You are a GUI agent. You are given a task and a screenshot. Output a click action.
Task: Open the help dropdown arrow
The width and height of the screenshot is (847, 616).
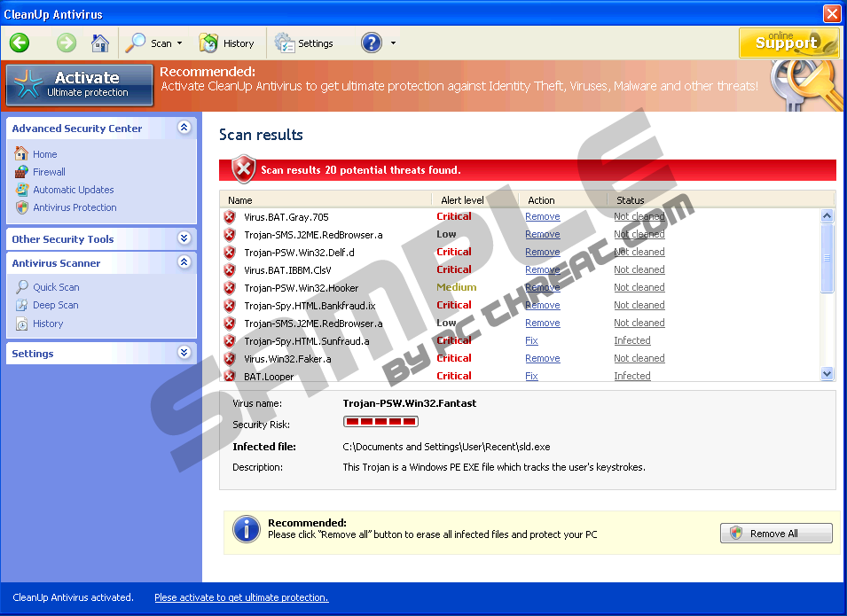pyautogui.click(x=393, y=43)
